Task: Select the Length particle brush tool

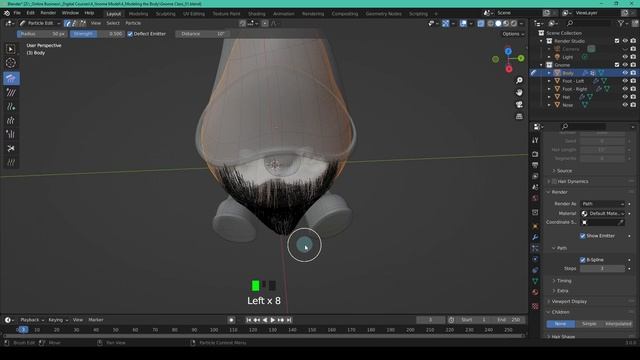Action: point(11,120)
